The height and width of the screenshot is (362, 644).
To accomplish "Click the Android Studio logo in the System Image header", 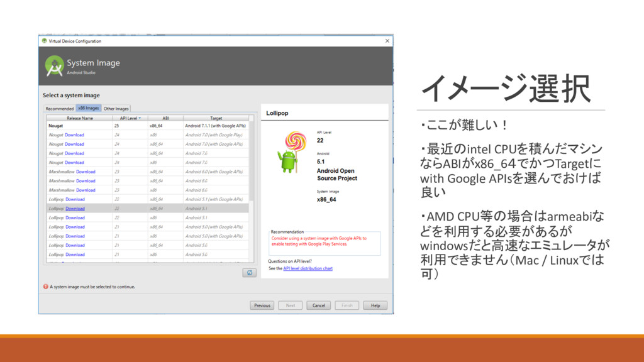I will click(x=54, y=65).
